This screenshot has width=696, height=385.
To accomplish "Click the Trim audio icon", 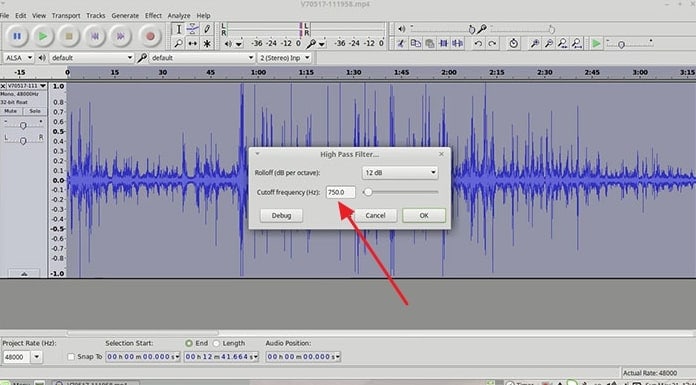I will 443,44.
